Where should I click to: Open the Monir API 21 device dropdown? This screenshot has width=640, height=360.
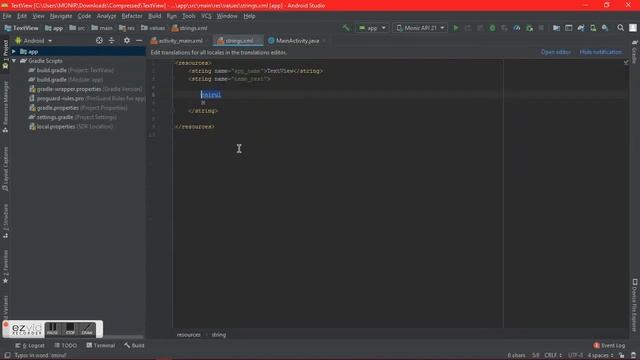420,28
